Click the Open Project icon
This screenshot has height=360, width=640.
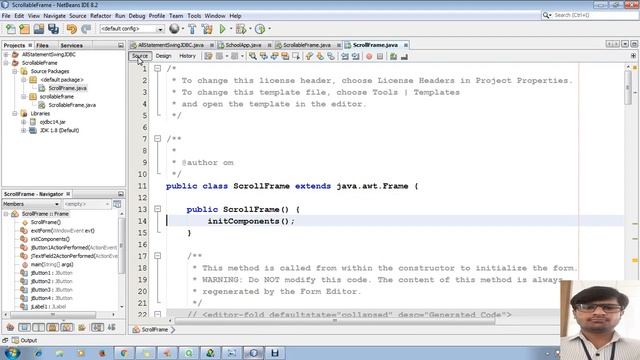tap(39, 29)
